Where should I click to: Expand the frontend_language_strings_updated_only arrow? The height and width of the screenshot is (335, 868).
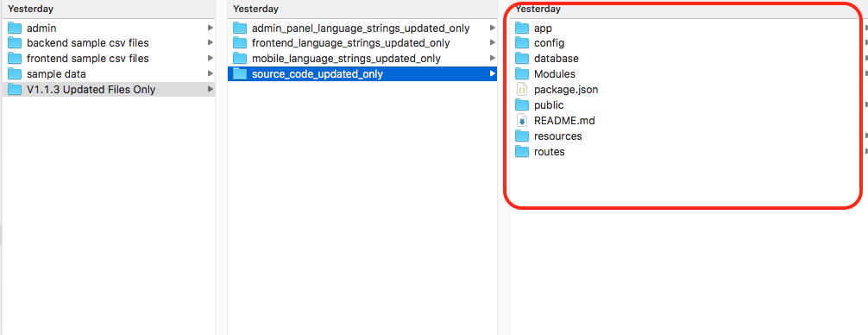(492, 42)
